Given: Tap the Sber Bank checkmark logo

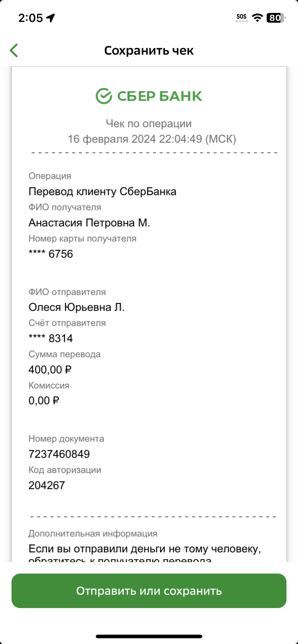Looking at the screenshot, I should pyautogui.click(x=104, y=96).
